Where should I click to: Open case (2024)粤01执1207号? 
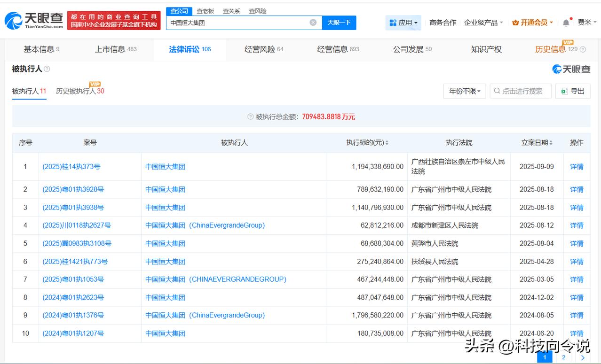73,333
